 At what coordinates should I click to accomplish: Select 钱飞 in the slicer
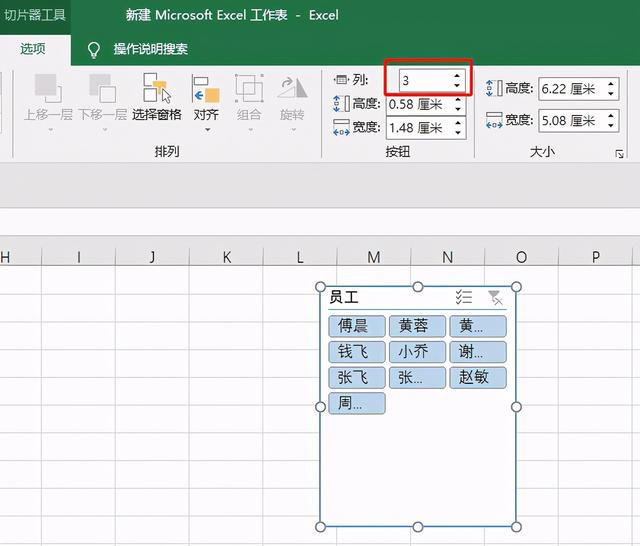[357, 351]
